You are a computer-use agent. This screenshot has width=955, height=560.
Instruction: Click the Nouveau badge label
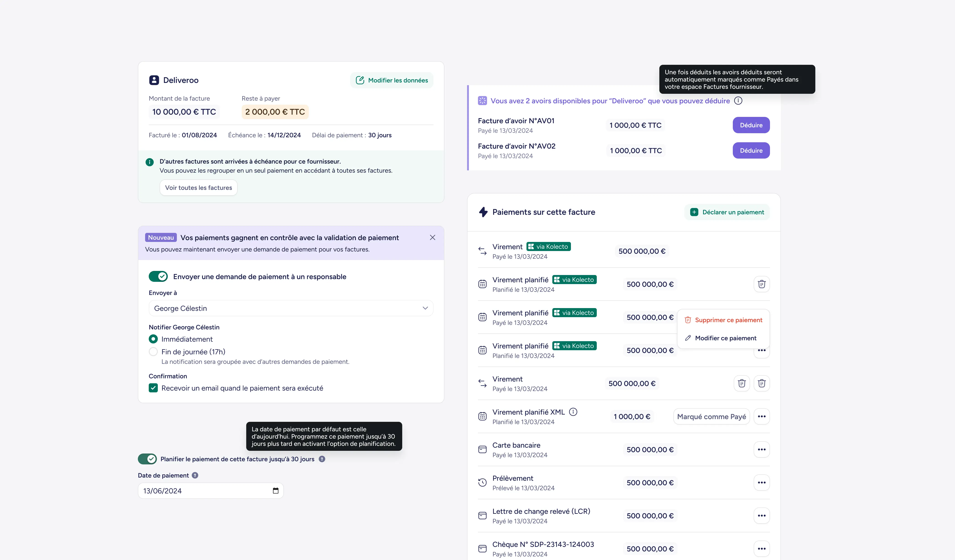pyautogui.click(x=161, y=237)
